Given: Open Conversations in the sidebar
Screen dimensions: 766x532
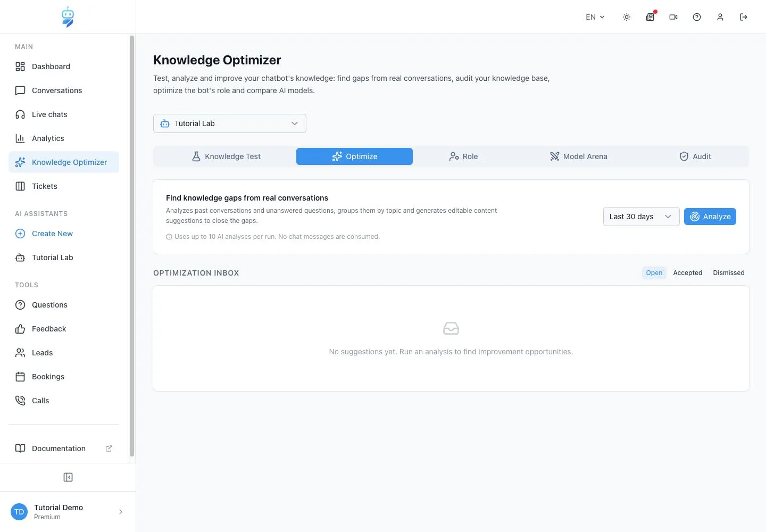Looking at the screenshot, I should point(64,90).
